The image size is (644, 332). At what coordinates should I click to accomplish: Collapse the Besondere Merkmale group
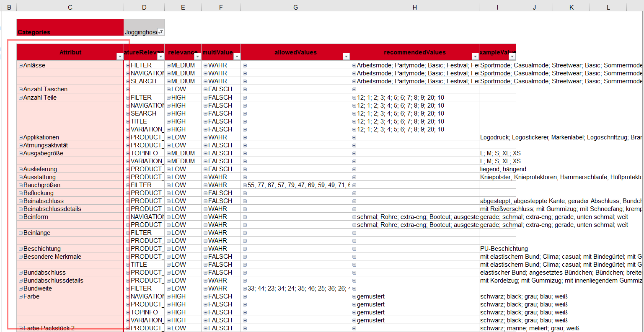21,257
